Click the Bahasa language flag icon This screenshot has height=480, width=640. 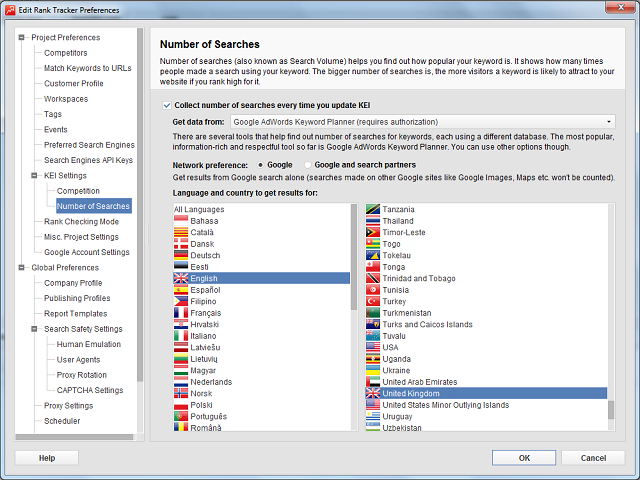click(x=181, y=221)
